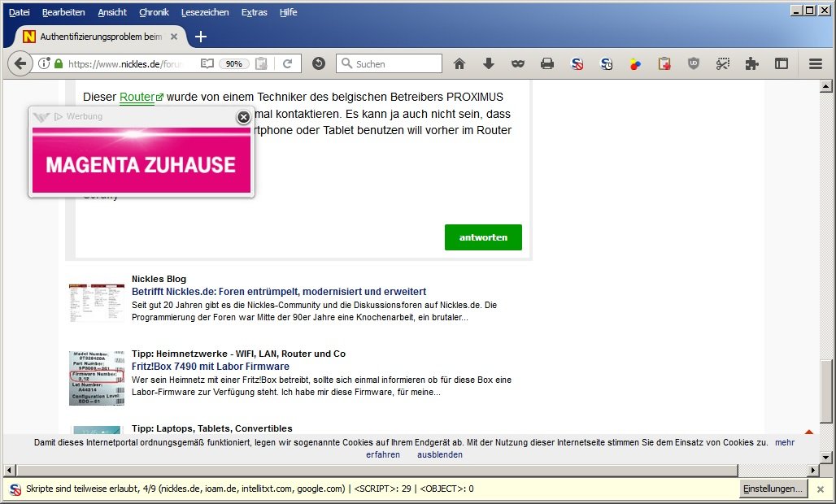Screen dimensions: 836x504
Task: Click 'Tipp: Laptops, Tablets, Convertibles' heading
Action: click(x=212, y=428)
